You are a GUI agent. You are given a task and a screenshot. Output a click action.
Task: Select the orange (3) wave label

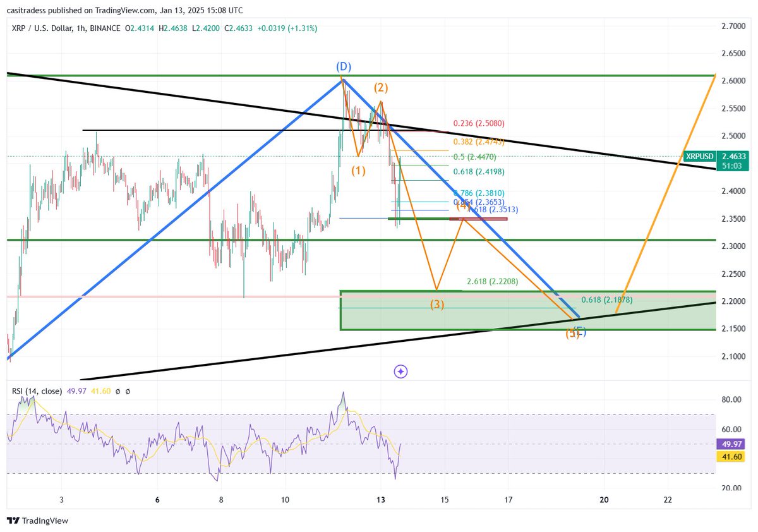[437, 305]
